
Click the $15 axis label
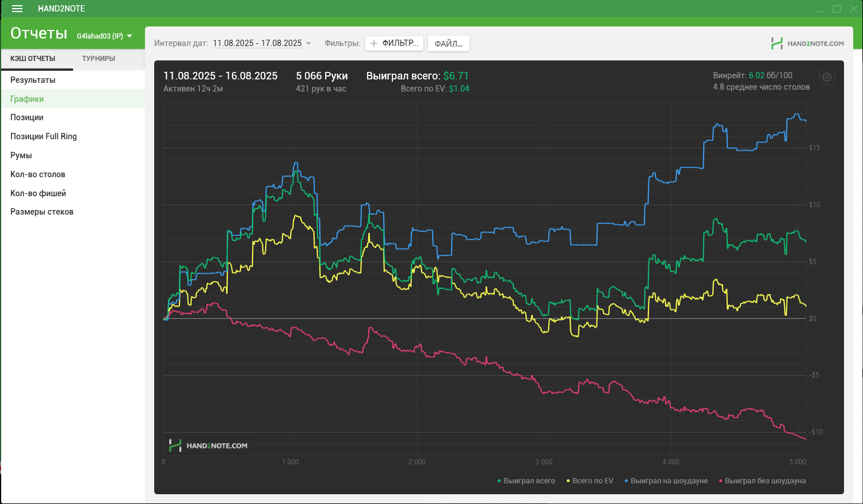tap(815, 148)
